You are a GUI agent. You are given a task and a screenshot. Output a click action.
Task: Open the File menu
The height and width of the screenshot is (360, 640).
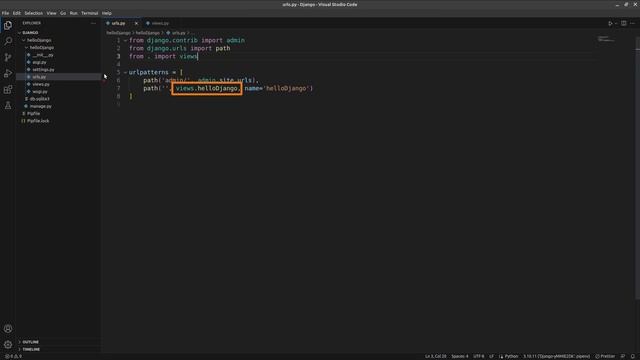coord(5,13)
